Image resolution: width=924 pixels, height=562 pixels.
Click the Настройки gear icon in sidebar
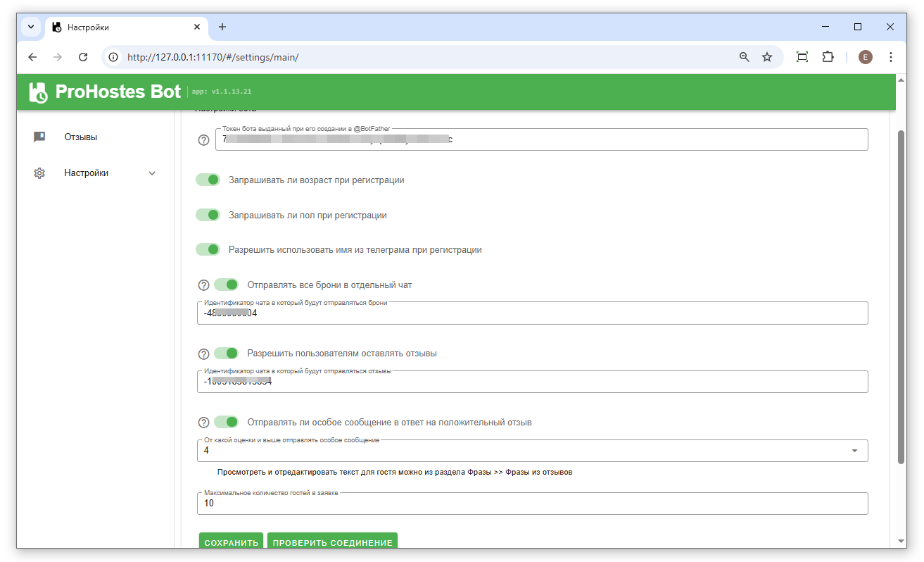(39, 173)
